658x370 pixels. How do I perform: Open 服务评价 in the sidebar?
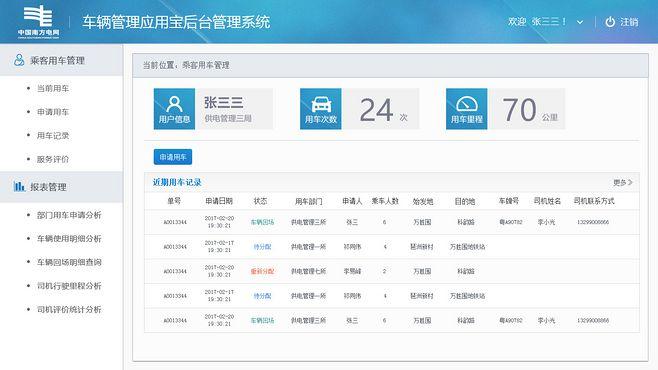click(53, 159)
